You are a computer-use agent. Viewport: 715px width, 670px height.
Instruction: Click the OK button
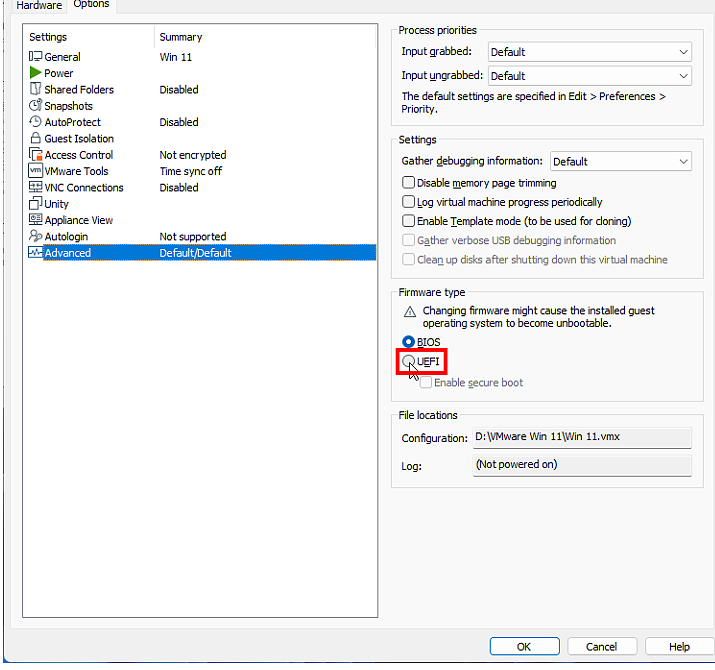point(524,646)
